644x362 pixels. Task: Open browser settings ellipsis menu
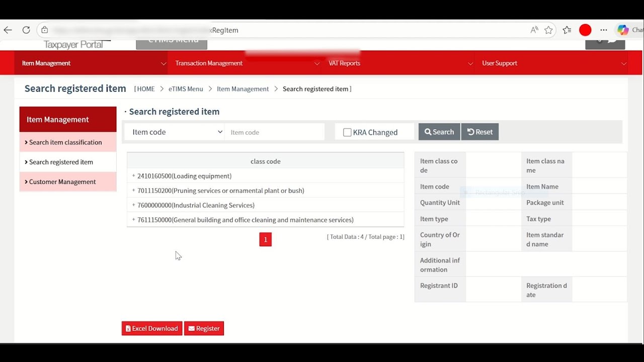[604, 30]
